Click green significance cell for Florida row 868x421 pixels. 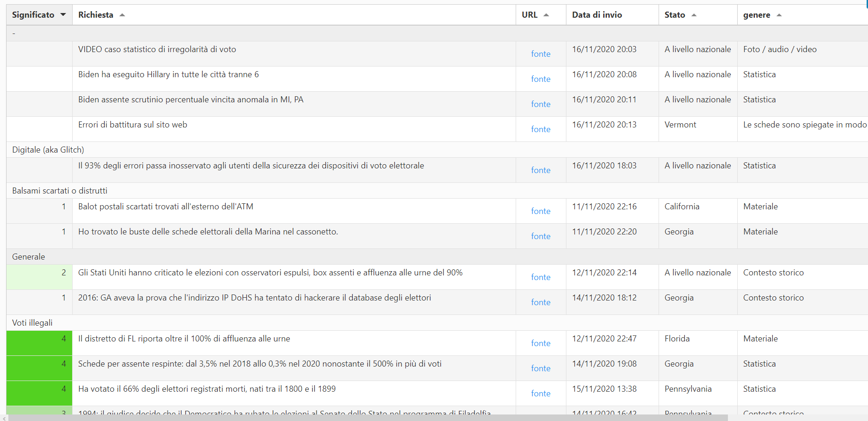coord(39,343)
